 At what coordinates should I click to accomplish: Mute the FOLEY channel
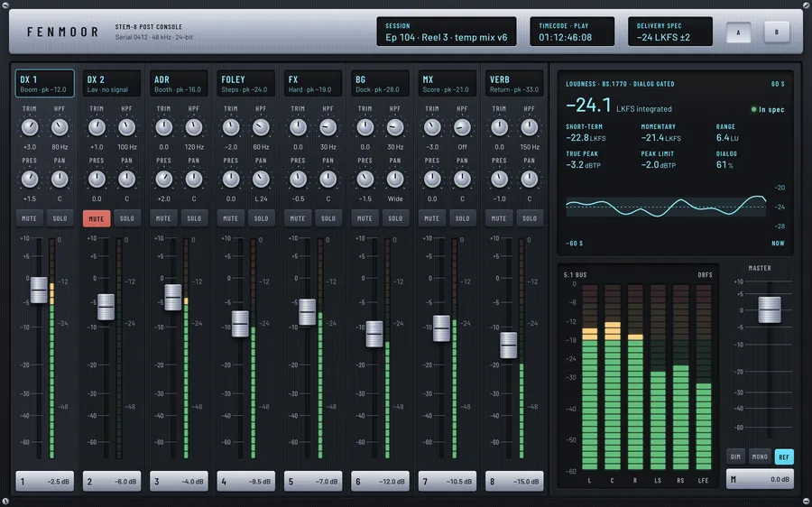pos(230,218)
